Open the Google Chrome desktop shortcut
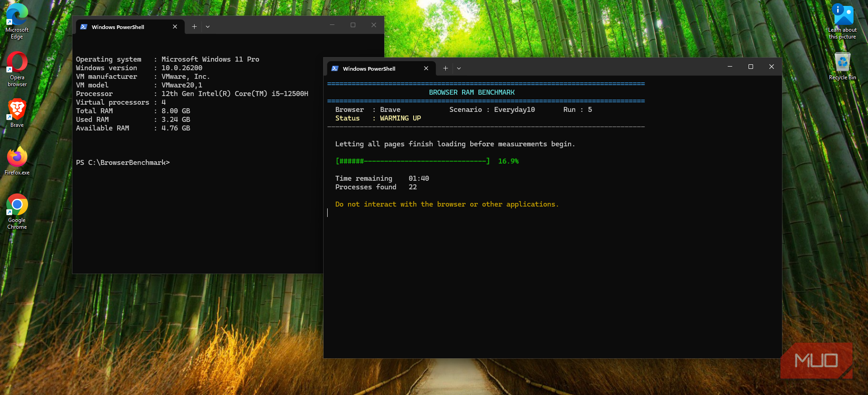868x395 pixels. click(x=17, y=212)
